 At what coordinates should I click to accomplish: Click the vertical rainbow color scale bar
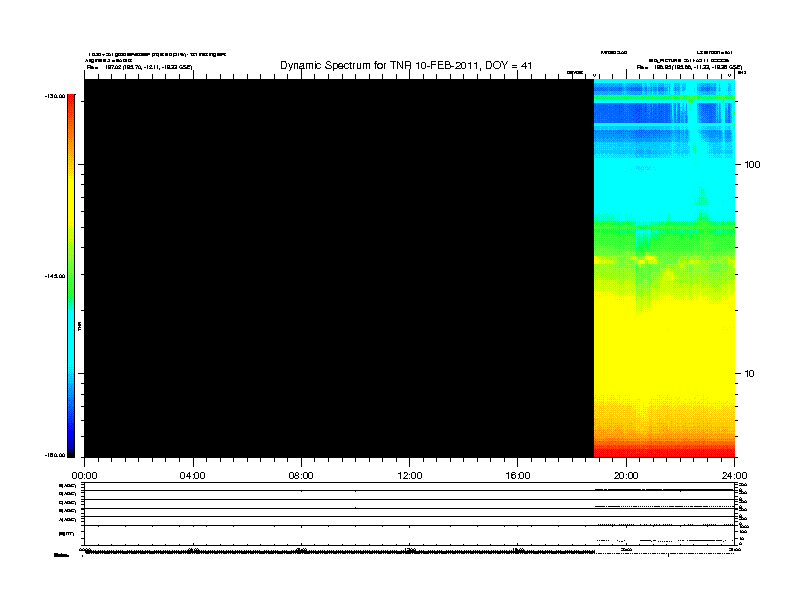click(71, 276)
